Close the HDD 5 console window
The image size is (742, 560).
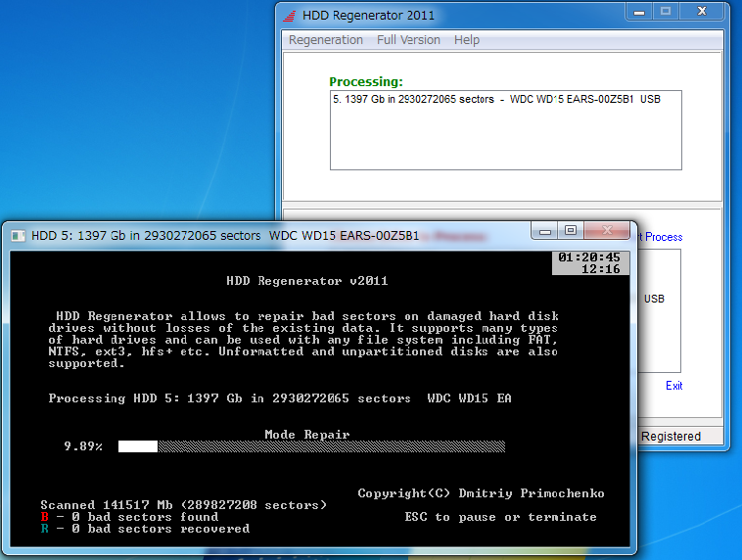(607, 231)
